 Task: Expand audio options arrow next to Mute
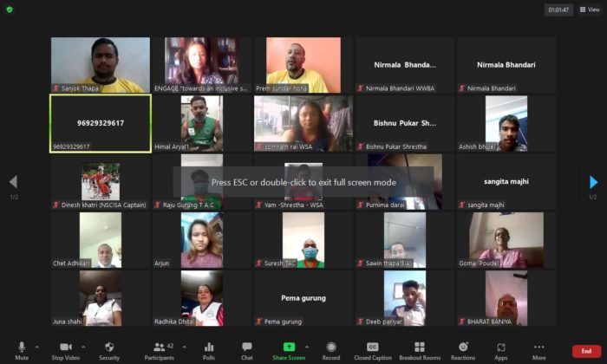[x=37, y=346]
